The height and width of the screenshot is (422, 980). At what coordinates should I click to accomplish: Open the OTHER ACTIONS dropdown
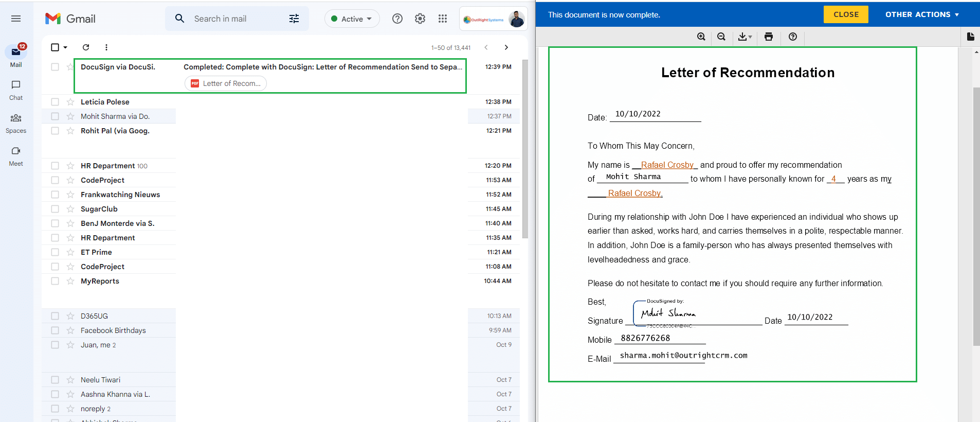(922, 14)
